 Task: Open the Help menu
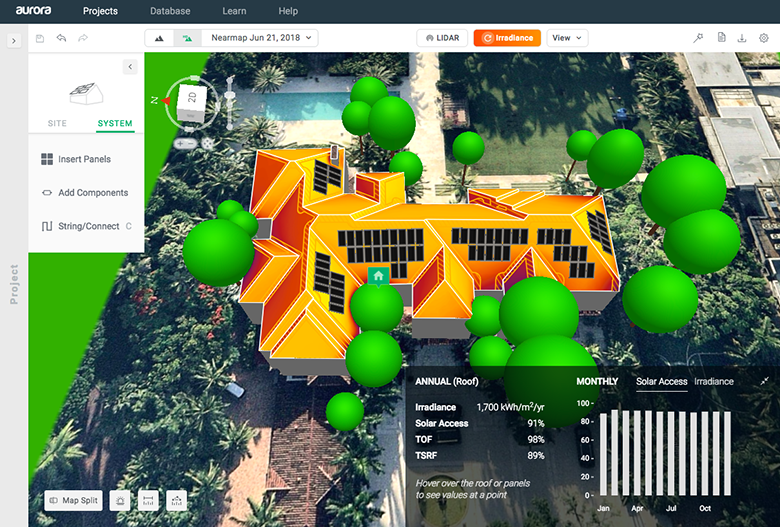tap(288, 11)
